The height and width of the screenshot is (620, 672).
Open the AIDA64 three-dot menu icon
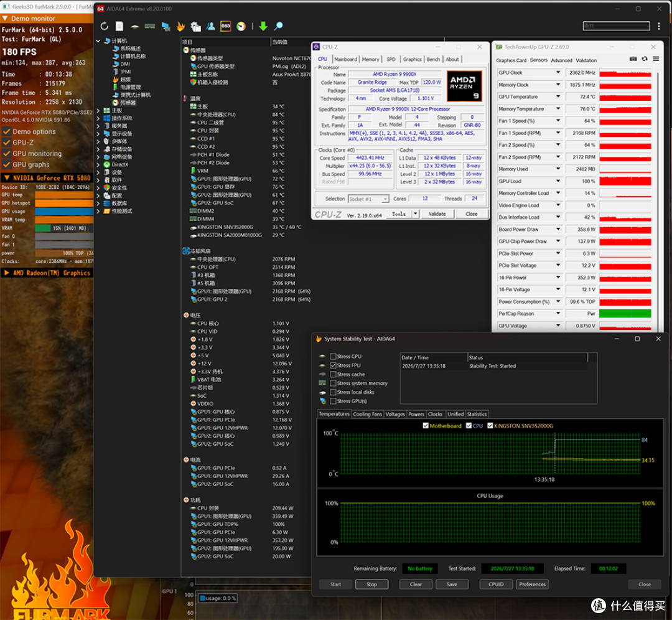point(659,26)
